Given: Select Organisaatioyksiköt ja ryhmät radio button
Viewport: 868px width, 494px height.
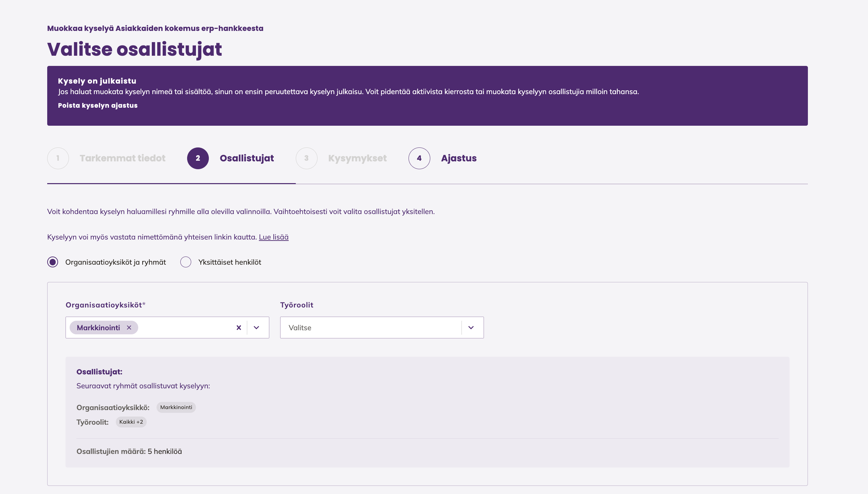Looking at the screenshot, I should [x=53, y=262].
